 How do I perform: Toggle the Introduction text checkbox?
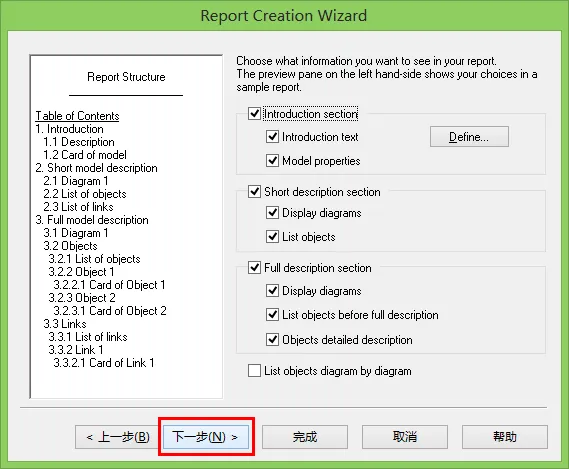272,137
